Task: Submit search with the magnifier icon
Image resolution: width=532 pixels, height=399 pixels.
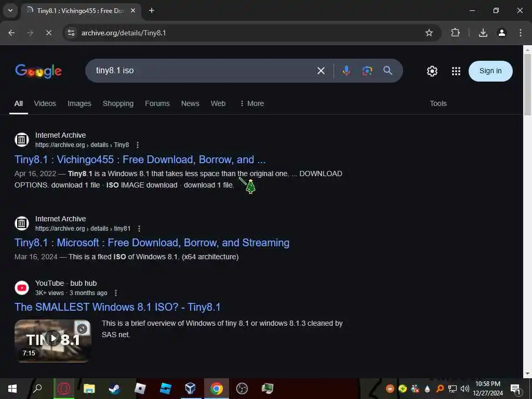Action: 388,71
